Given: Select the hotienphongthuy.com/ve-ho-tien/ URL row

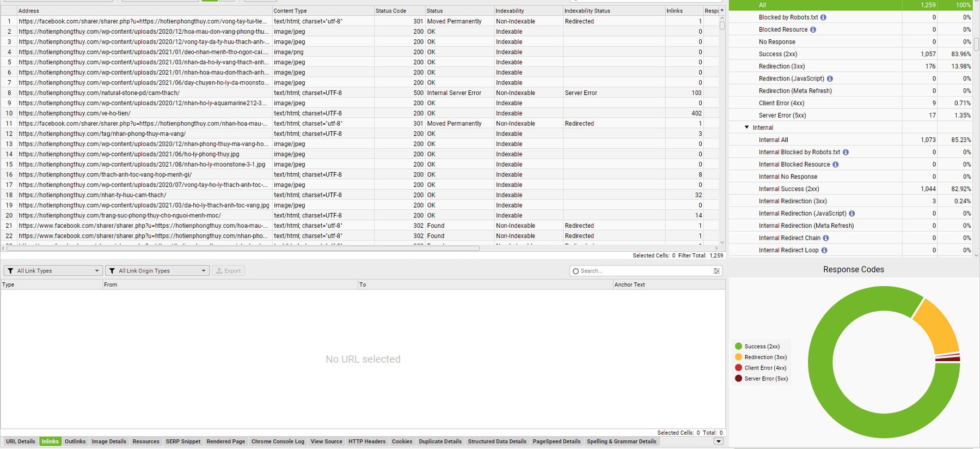Looking at the screenshot, I should pos(359,113).
